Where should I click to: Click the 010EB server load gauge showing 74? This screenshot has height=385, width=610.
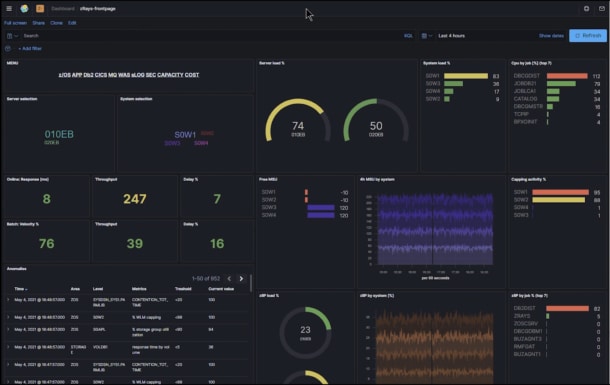tap(298, 121)
